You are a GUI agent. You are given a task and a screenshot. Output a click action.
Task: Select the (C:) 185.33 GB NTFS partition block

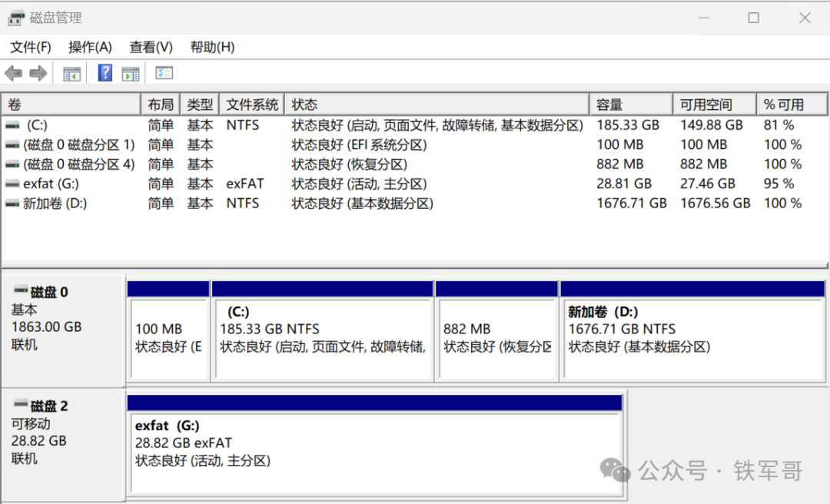pos(322,331)
